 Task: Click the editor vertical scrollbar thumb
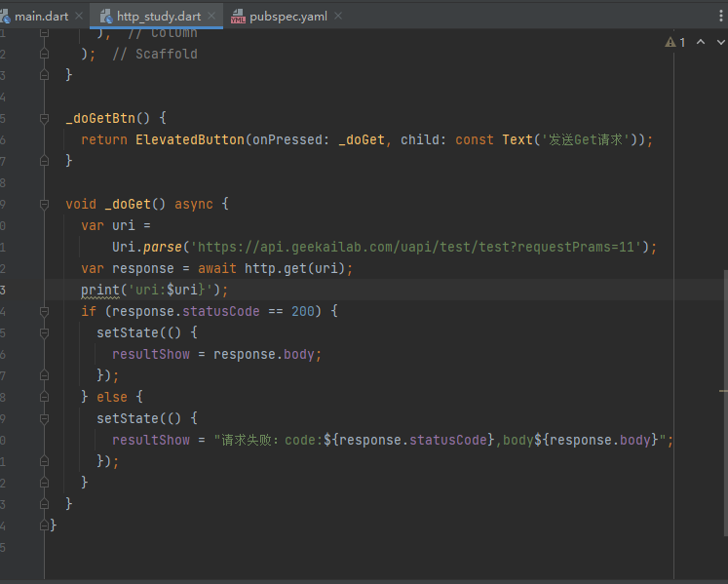point(725,402)
